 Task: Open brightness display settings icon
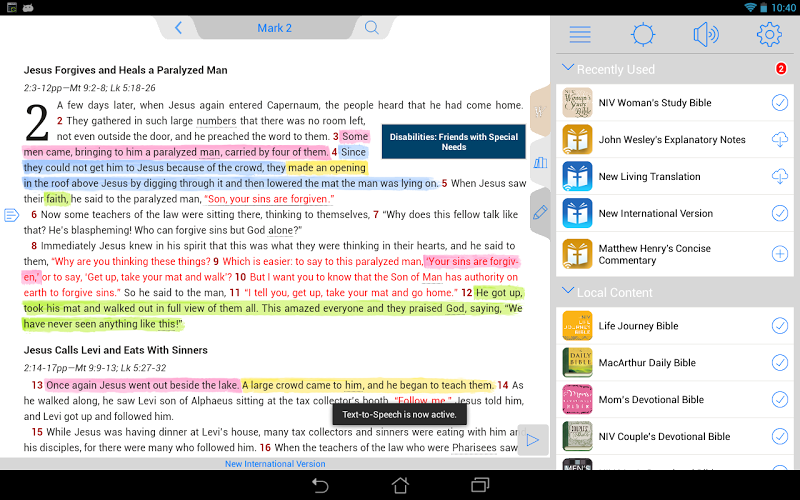(643, 34)
